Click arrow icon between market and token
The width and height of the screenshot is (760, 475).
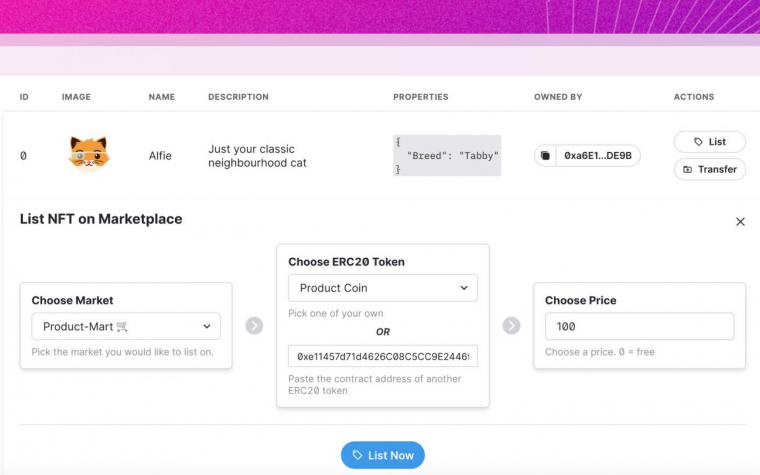click(x=254, y=326)
